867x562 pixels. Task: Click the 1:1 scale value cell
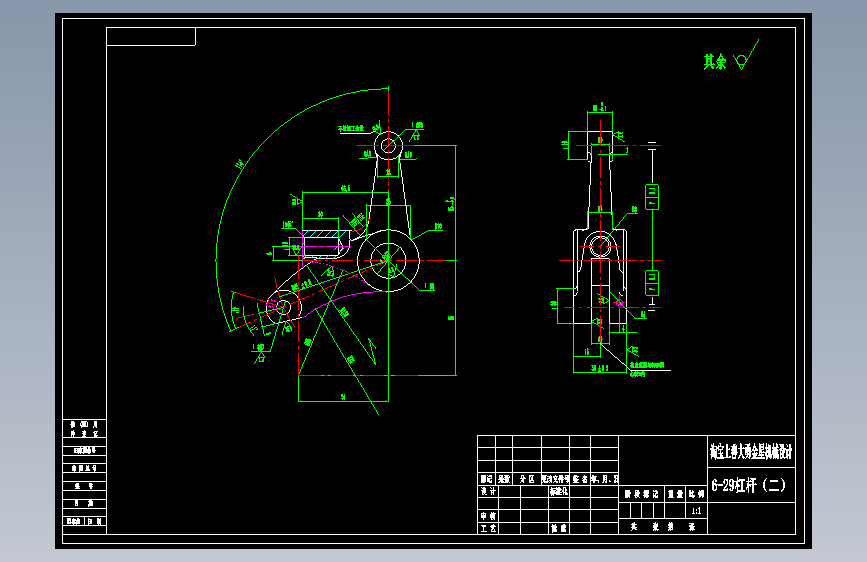pyautogui.click(x=696, y=511)
